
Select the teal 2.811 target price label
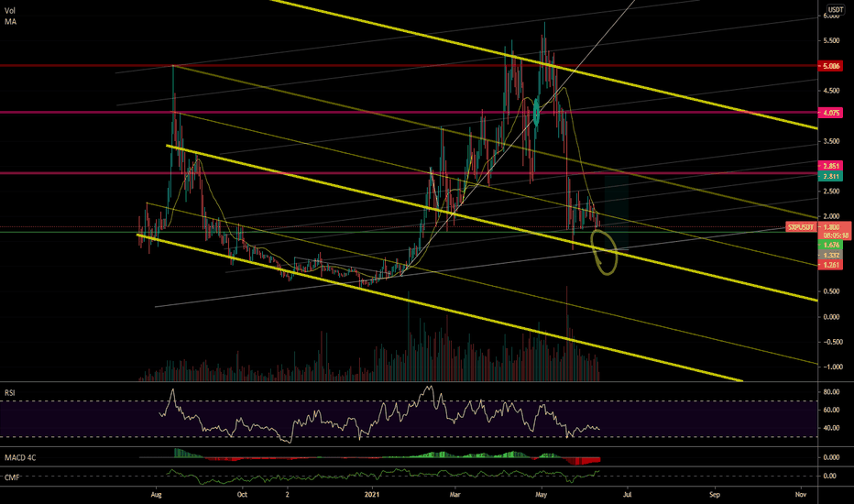pyautogui.click(x=830, y=176)
